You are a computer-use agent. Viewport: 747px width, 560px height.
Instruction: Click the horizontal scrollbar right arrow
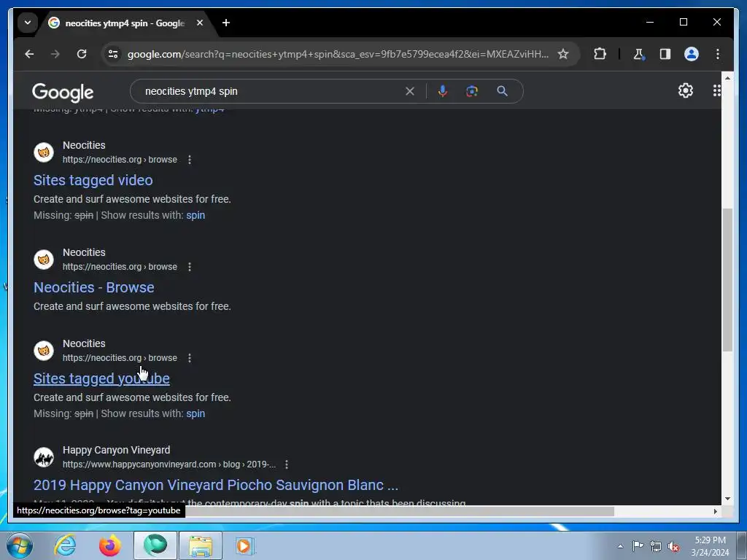point(715,511)
